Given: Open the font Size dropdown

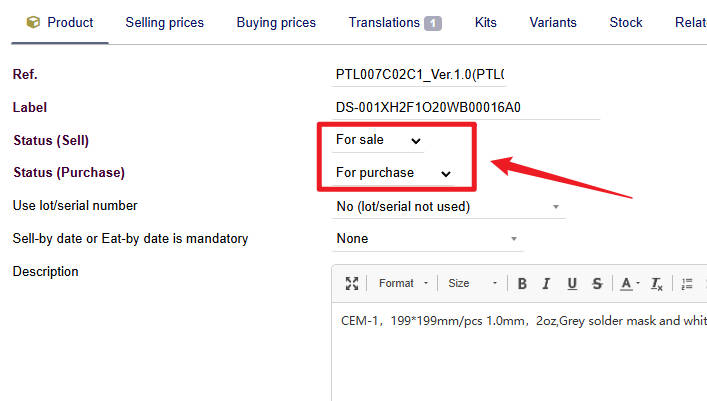Looking at the screenshot, I should click(472, 283).
